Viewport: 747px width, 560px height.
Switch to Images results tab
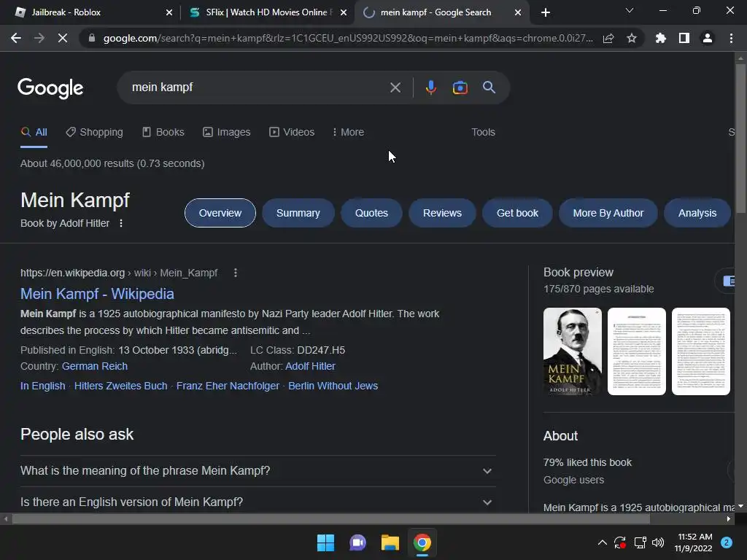(226, 133)
